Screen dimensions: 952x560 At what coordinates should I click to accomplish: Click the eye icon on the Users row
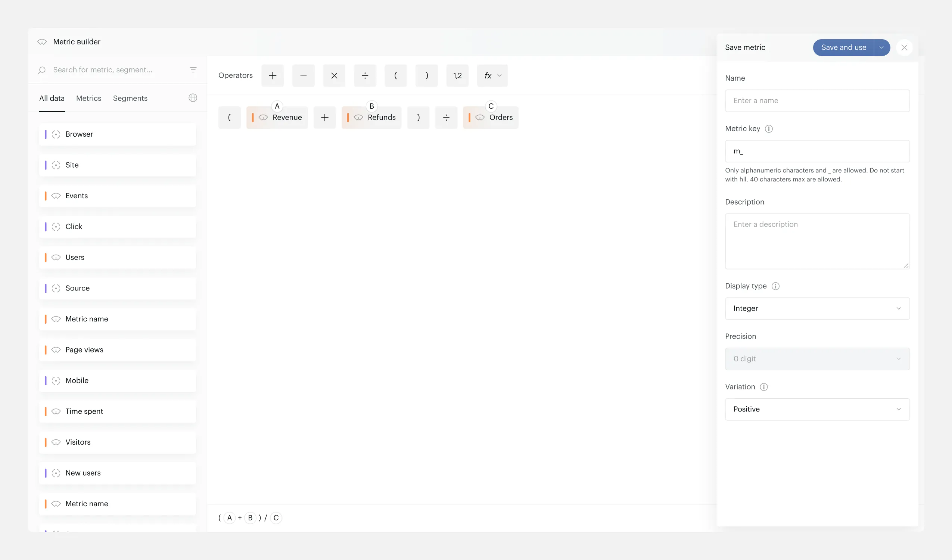point(56,257)
